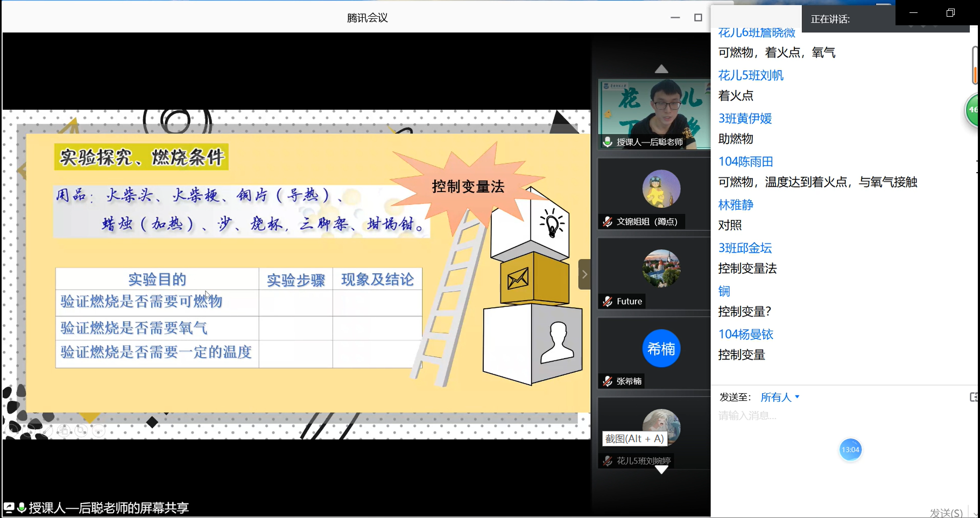Click chat sender name 3班邱金坛
Viewport: 980px width, 518px height.
click(x=745, y=248)
